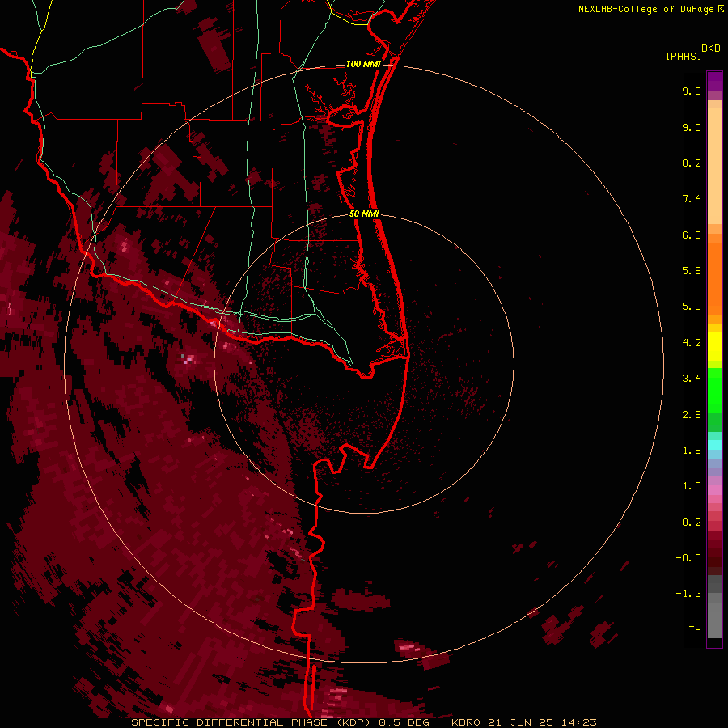This screenshot has width=728, height=728.
Task: Select the 100 NMI range ring label
Action: click(363, 64)
